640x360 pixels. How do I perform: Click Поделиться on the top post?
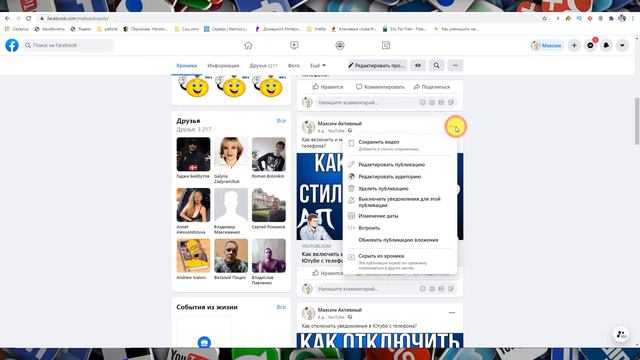(x=432, y=87)
